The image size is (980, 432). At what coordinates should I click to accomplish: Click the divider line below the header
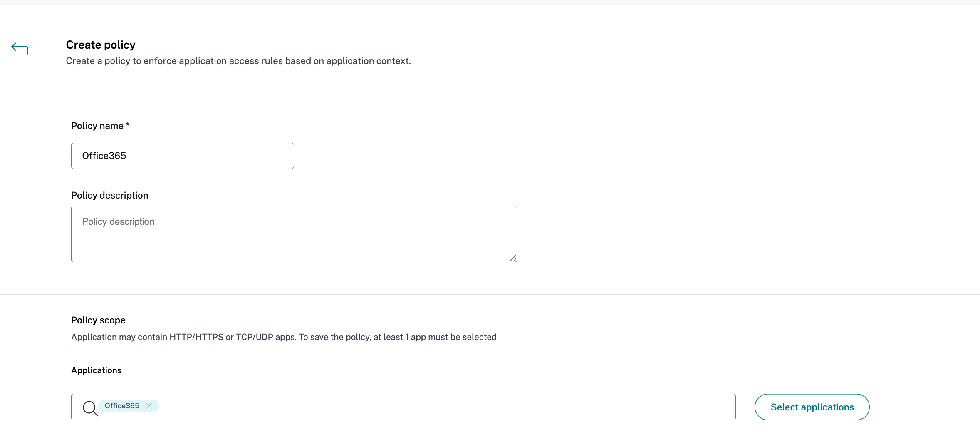[x=490, y=87]
